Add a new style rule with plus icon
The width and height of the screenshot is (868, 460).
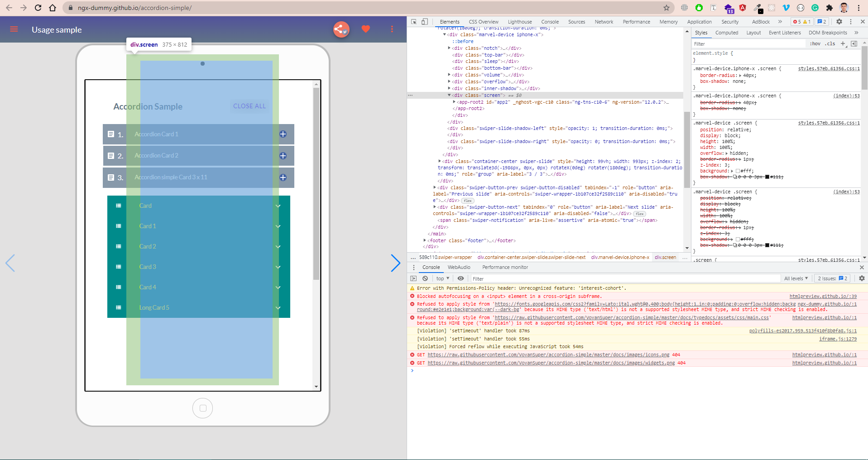(x=843, y=44)
